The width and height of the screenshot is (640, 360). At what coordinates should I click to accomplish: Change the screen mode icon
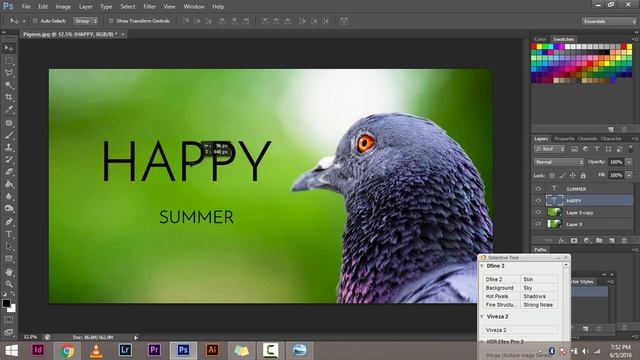[x=9, y=332]
